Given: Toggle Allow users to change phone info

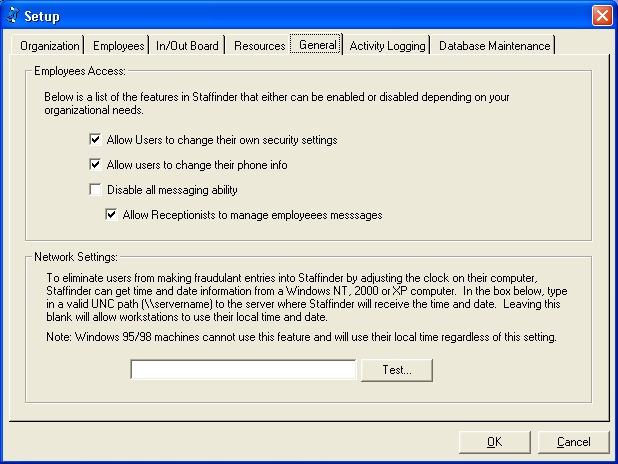Looking at the screenshot, I should (96, 165).
